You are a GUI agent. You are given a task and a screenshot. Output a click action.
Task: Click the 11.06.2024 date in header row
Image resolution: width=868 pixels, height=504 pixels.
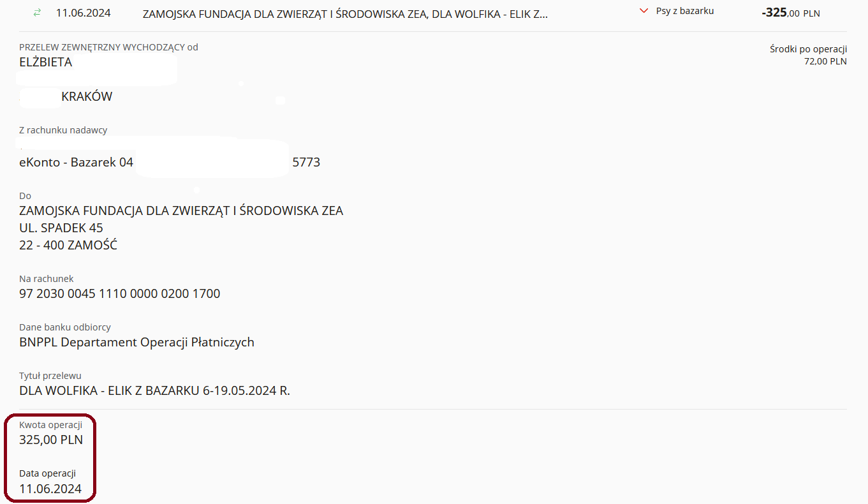(83, 13)
